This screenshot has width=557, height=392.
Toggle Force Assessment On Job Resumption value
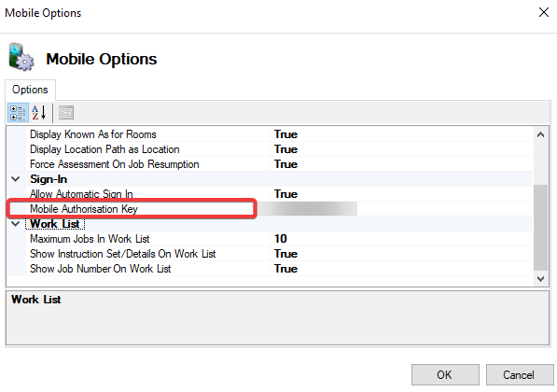pos(401,164)
